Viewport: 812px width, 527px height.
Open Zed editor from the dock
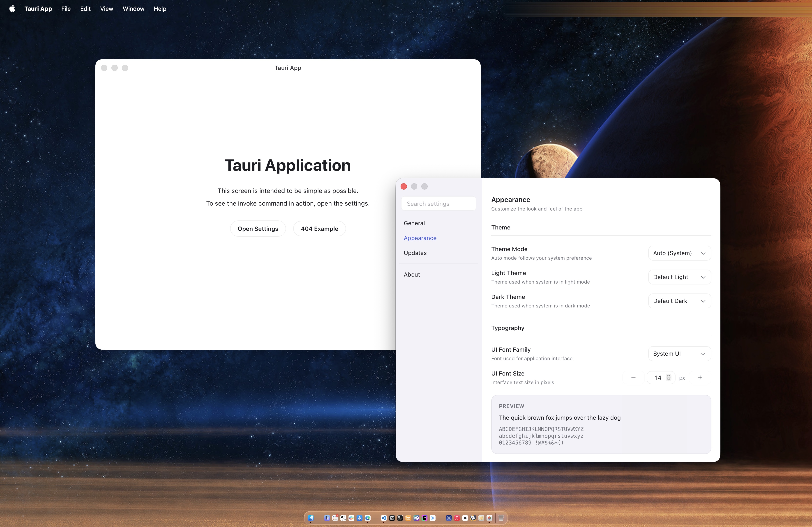(x=392, y=518)
